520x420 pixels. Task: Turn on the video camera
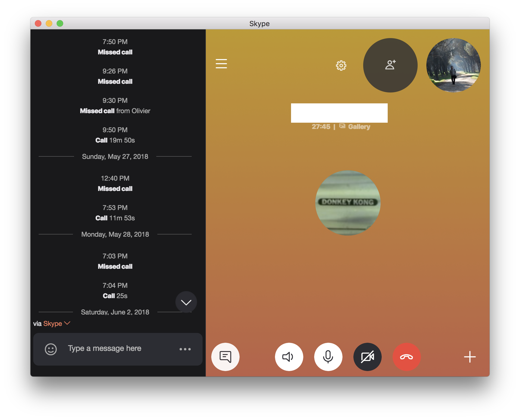pyautogui.click(x=367, y=357)
